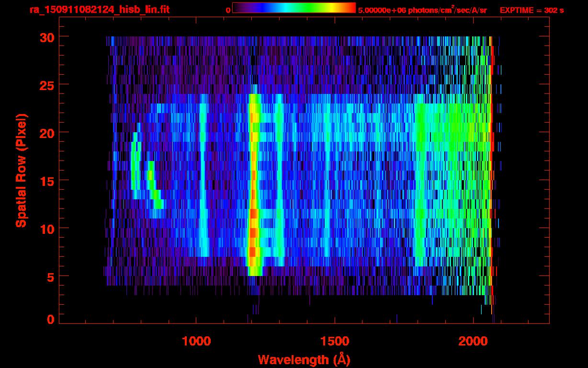Click the 5.00000e+06 photons units label
This screenshot has height=368, width=588.
tap(422, 10)
